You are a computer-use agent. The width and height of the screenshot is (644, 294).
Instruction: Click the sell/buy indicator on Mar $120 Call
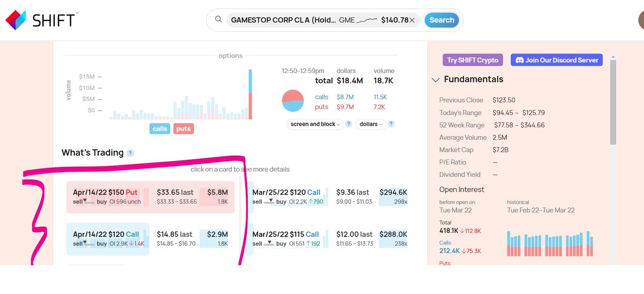point(269,202)
